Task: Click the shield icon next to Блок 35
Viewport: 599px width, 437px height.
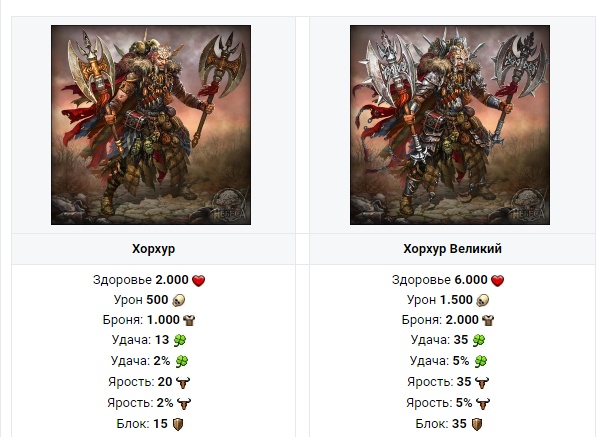Action: coord(477,424)
